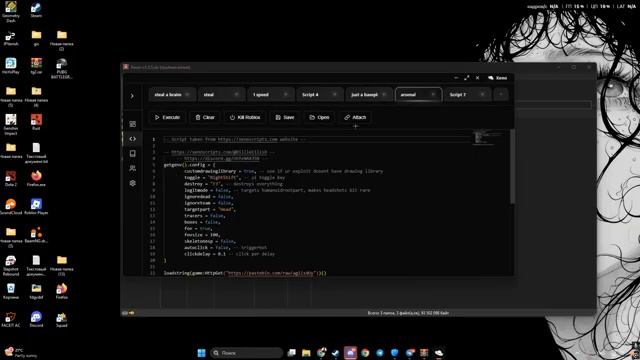Screen dimensions: 640x360
Task: Run the script with the Execute button
Action: click(167, 118)
